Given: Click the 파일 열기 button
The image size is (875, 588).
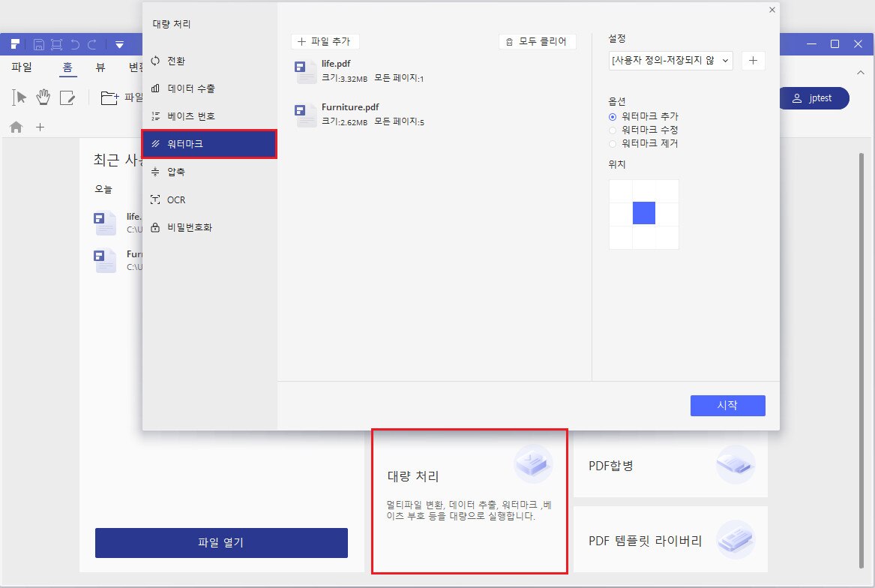Looking at the screenshot, I should [x=221, y=543].
